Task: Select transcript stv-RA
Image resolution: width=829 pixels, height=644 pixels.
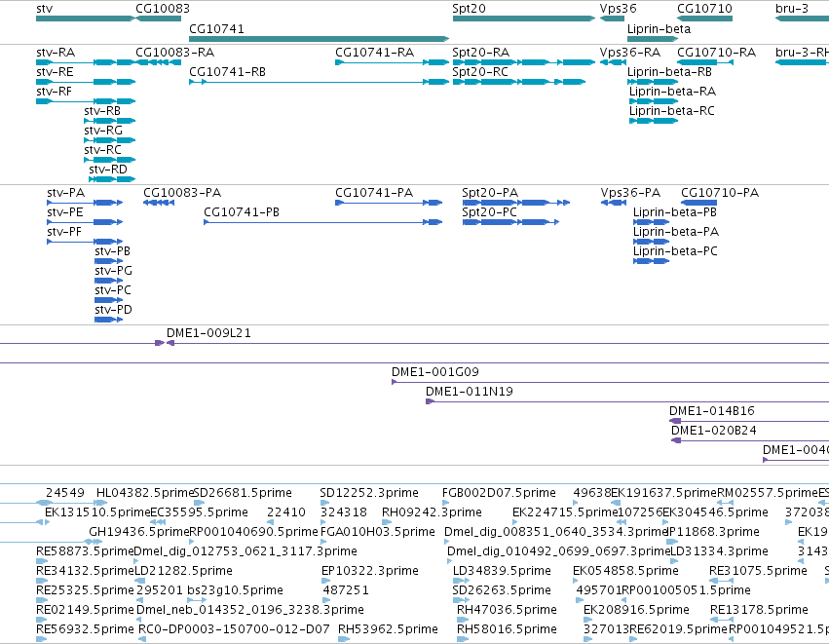Action: tap(86, 62)
